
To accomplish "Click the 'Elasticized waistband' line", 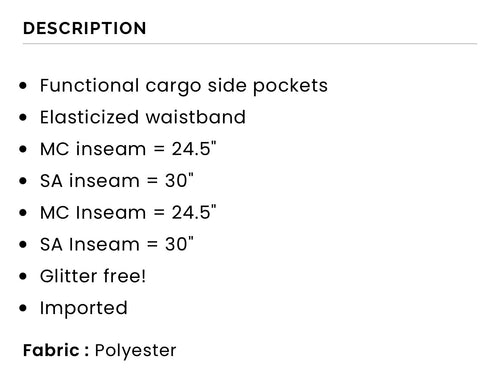I will tap(143, 117).
